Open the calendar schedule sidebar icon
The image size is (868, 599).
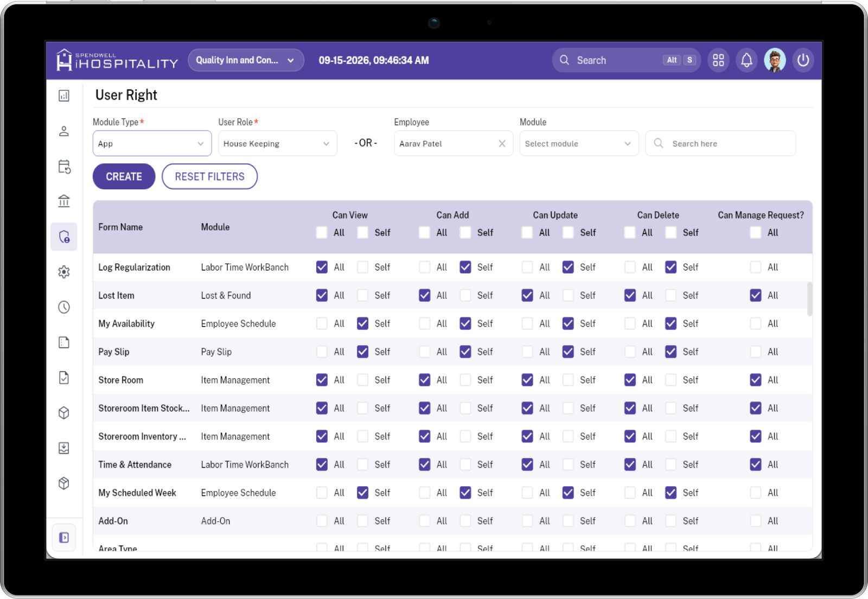[x=64, y=167]
